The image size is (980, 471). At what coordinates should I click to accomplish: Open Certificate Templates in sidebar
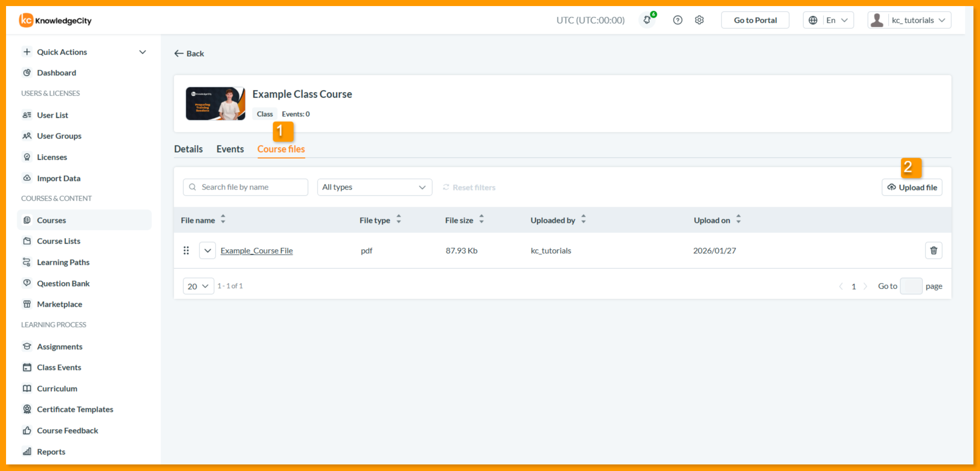pos(75,409)
